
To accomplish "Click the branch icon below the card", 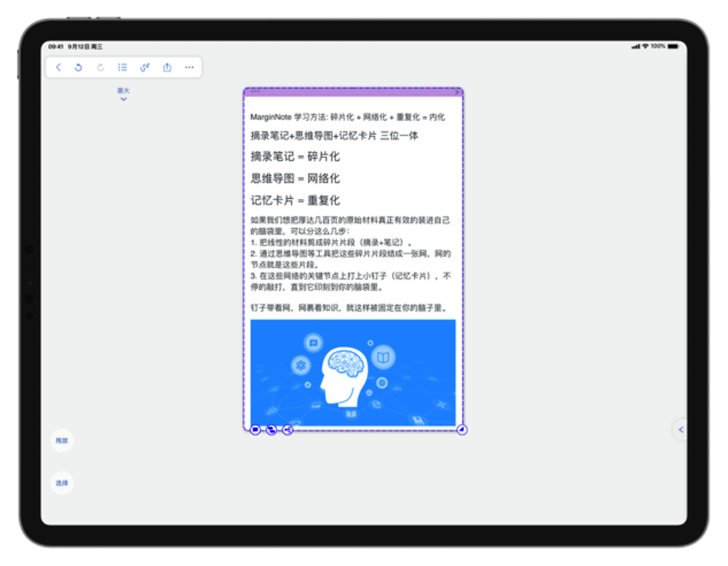I will 288,430.
